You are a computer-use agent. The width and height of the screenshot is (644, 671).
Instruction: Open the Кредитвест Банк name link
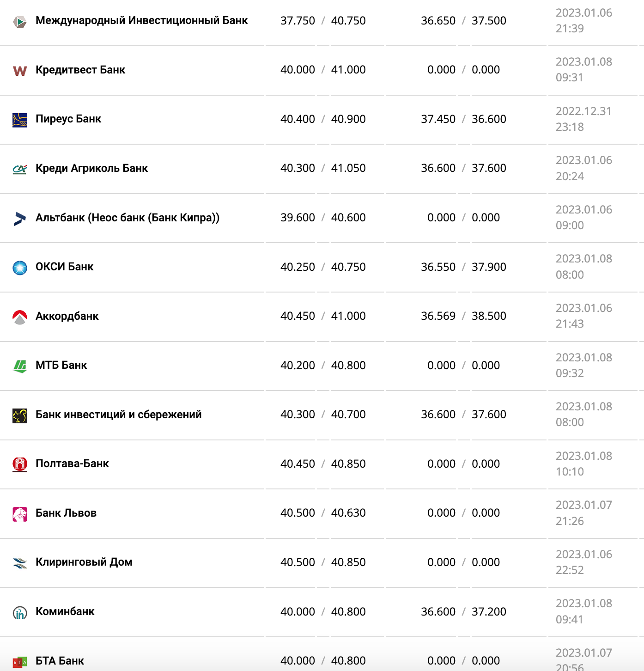pyautogui.click(x=80, y=70)
